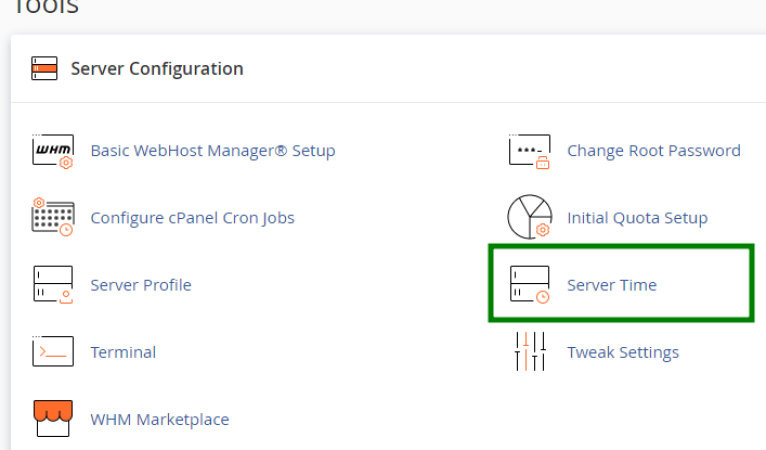Open Configure cPanel Cron Jobs link
766x450 pixels.
(192, 218)
